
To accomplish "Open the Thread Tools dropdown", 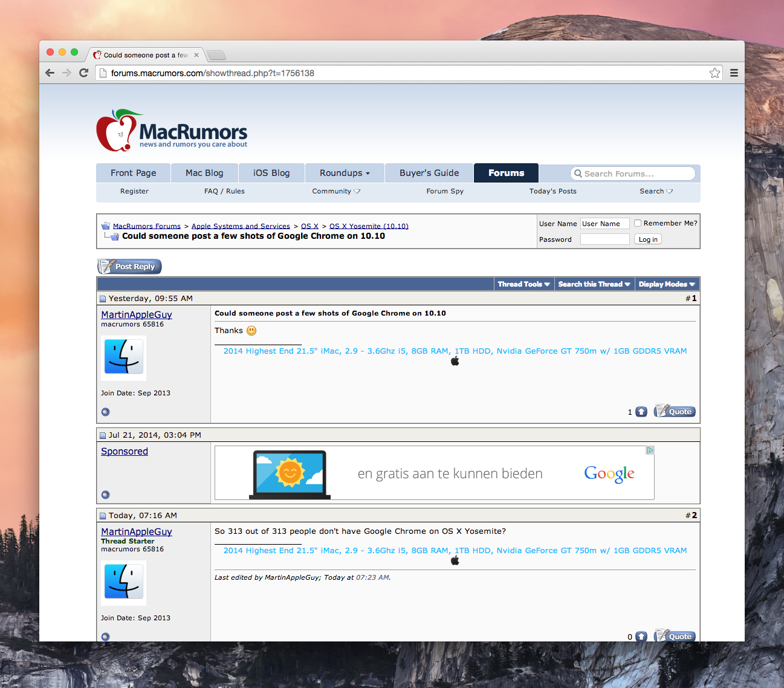I will tap(523, 284).
